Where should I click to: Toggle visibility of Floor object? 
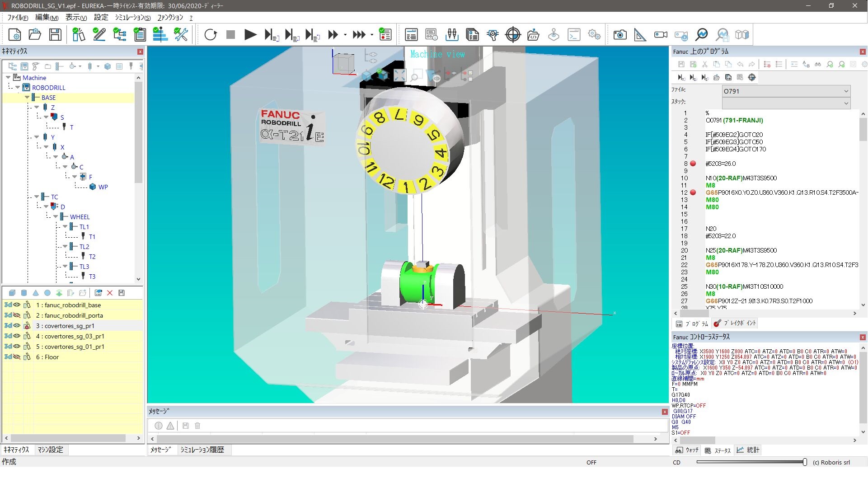tap(17, 357)
